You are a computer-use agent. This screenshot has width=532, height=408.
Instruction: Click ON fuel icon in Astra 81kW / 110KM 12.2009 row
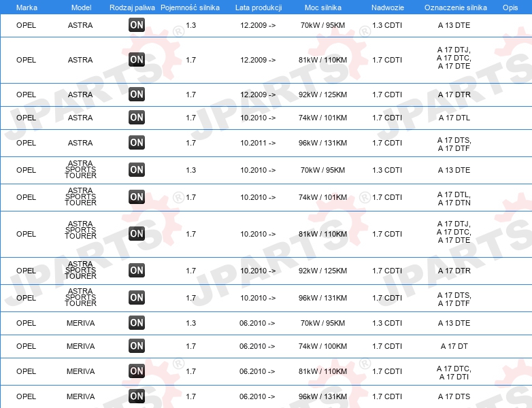pyautogui.click(x=137, y=60)
